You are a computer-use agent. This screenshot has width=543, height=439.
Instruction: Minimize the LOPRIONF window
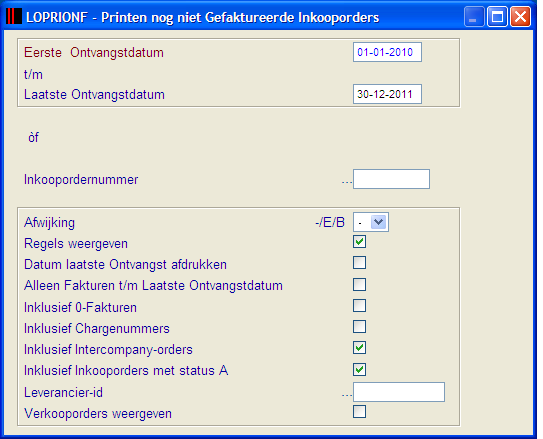tap(474, 17)
